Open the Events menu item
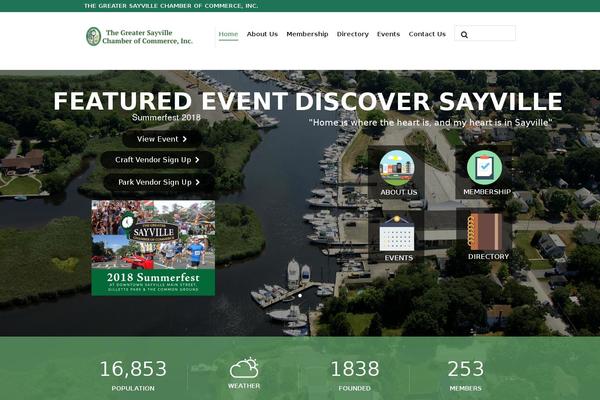The width and height of the screenshot is (600, 400). (x=388, y=34)
